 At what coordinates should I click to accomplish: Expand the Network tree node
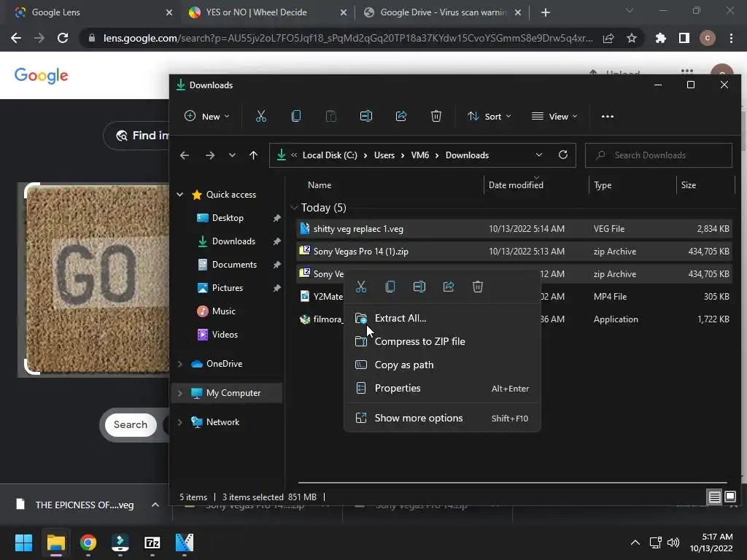[180, 422]
